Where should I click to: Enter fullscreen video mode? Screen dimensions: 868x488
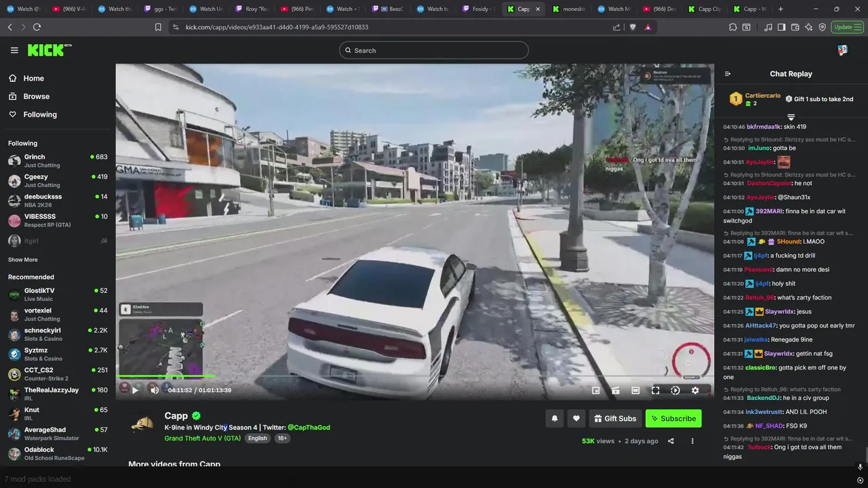click(656, 390)
